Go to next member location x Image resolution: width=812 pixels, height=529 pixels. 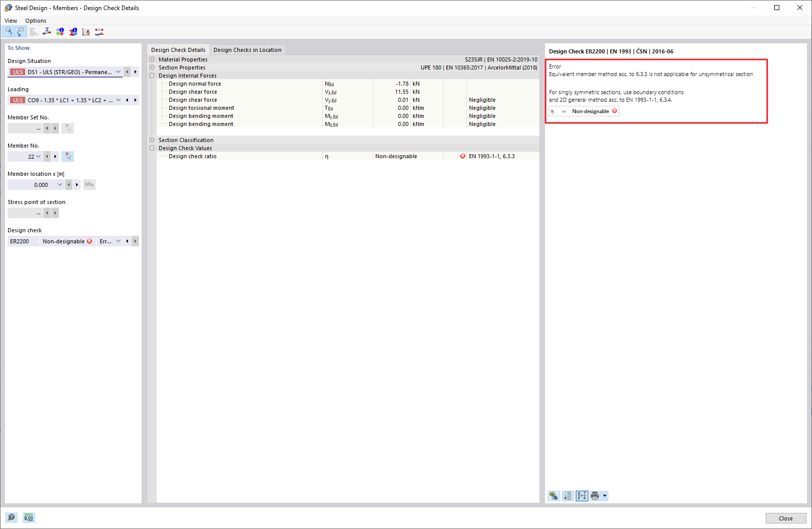coord(77,185)
